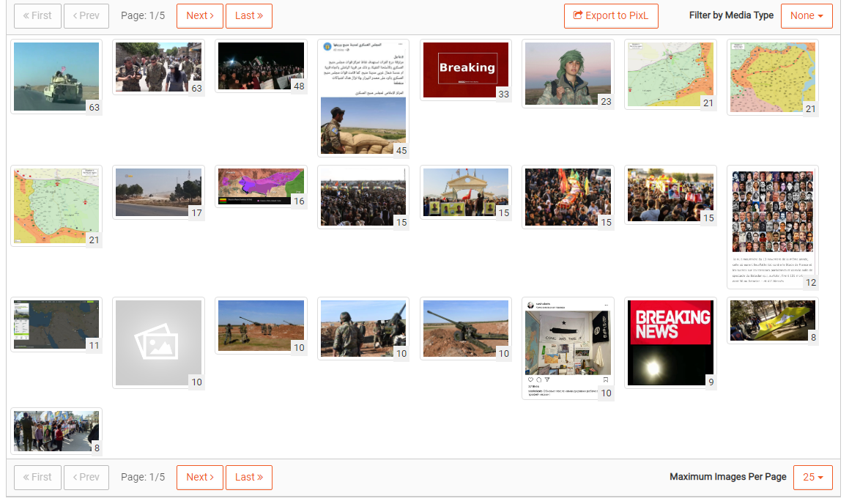Screen dimensions: 849x504
Task: Select the Instagram post with black flags
Action: [568, 348]
